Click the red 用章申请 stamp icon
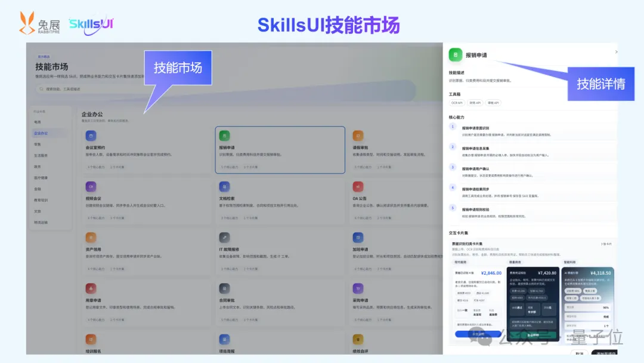Image resolution: width=644 pixels, height=363 pixels. 91,288
